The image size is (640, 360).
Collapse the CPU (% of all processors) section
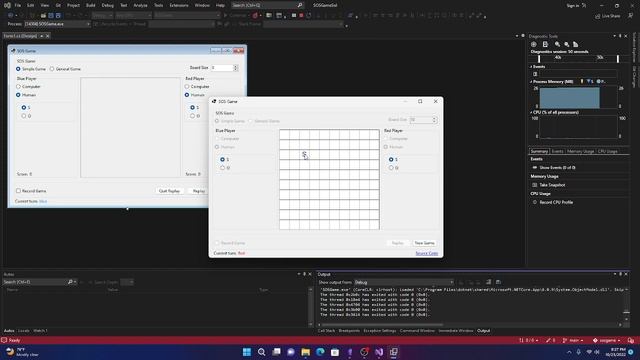click(531, 112)
